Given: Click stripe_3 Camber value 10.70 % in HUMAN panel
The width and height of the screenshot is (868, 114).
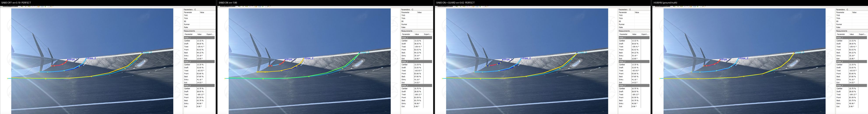Looking at the screenshot, I should tap(852, 89).
